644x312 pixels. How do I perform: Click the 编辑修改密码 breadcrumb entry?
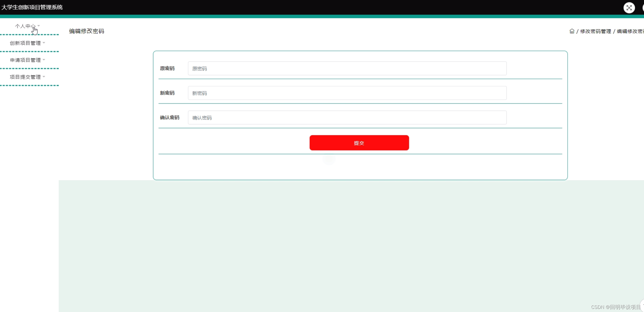coord(630,31)
